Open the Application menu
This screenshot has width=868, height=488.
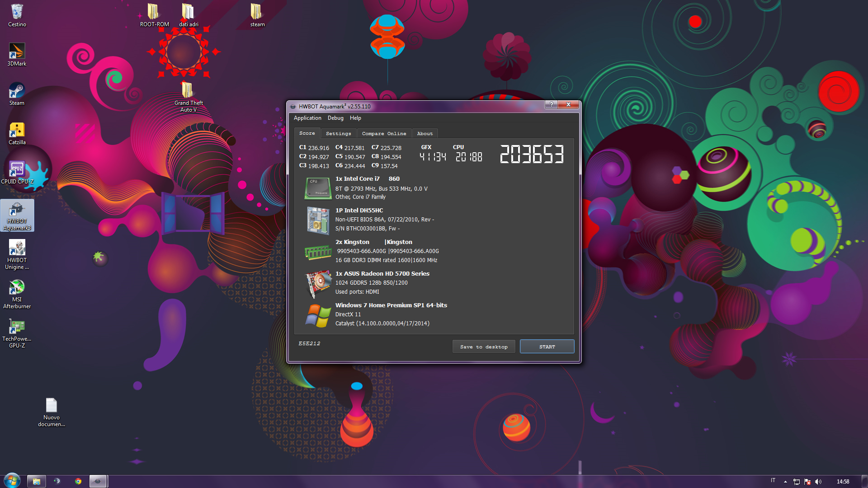coord(307,118)
